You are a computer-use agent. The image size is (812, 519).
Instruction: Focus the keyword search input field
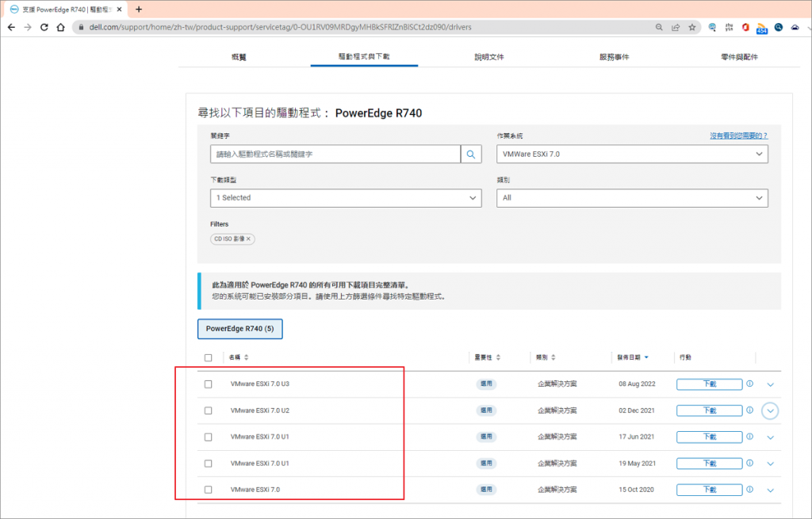coord(335,155)
